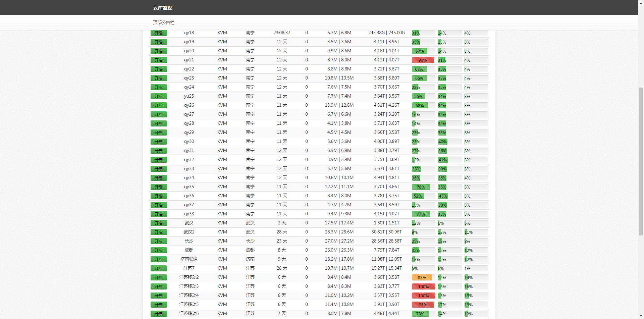Click the 开启 status button for qy18
This screenshot has width=644, height=319.
(159, 33)
